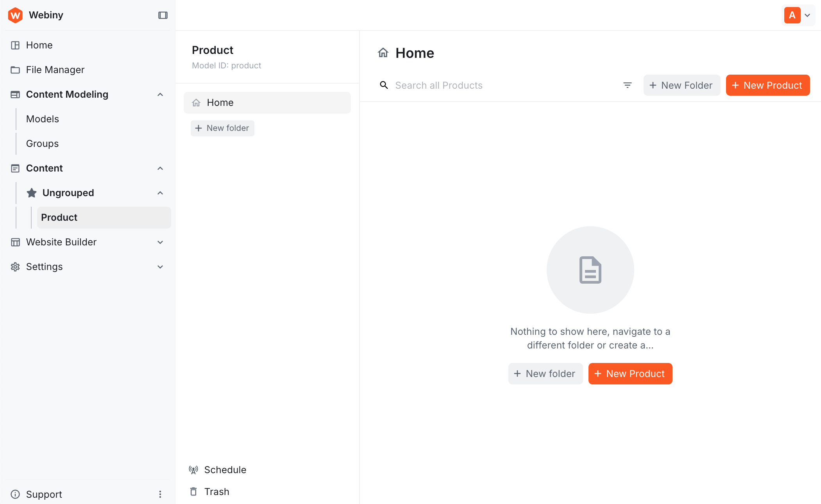This screenshot has width=821, height=504.
Task: Click the Support three-dot menu
Action: click(160, 494)
